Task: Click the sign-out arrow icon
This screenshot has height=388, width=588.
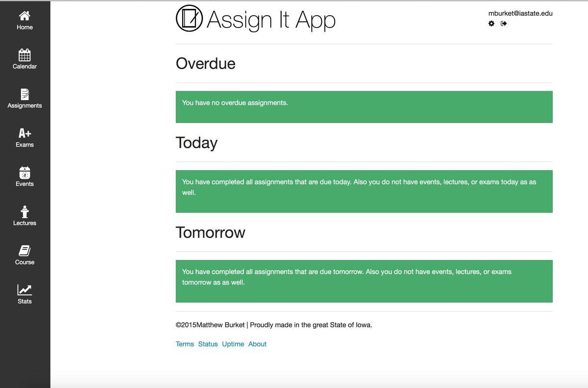Action: (x=504, y=24)
